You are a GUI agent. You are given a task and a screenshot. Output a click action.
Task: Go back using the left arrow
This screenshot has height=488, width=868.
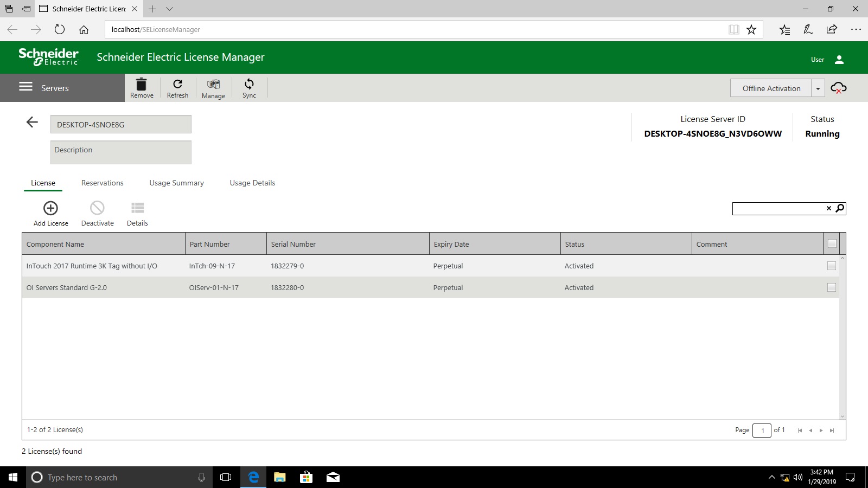(x=32, y=123)
